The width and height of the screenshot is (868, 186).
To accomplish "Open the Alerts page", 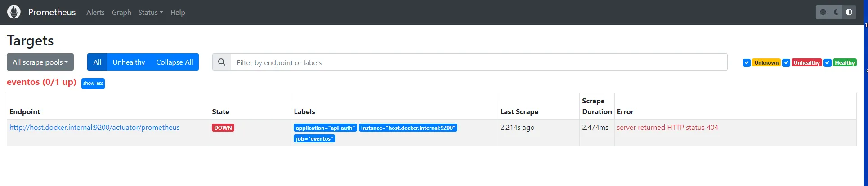I will tap(95, 13).
